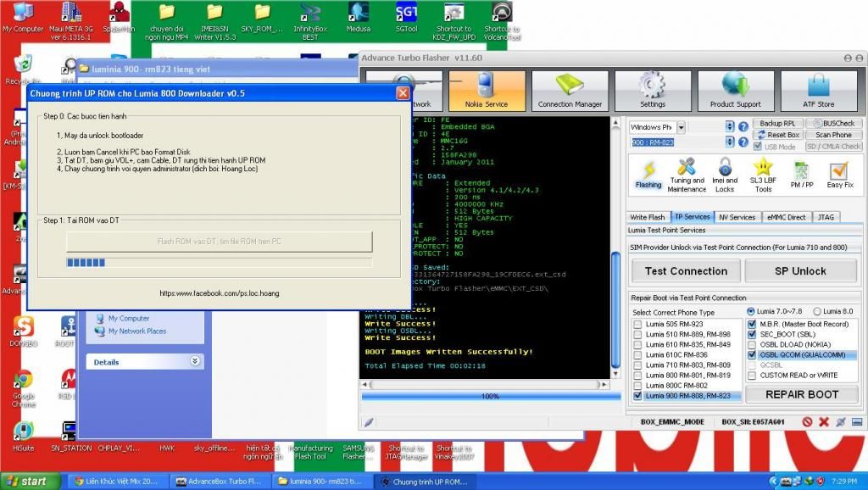Check the CUSTOM READ or WRITE checkbox
This screenshot has width=868, height=490.
[752, 376]
